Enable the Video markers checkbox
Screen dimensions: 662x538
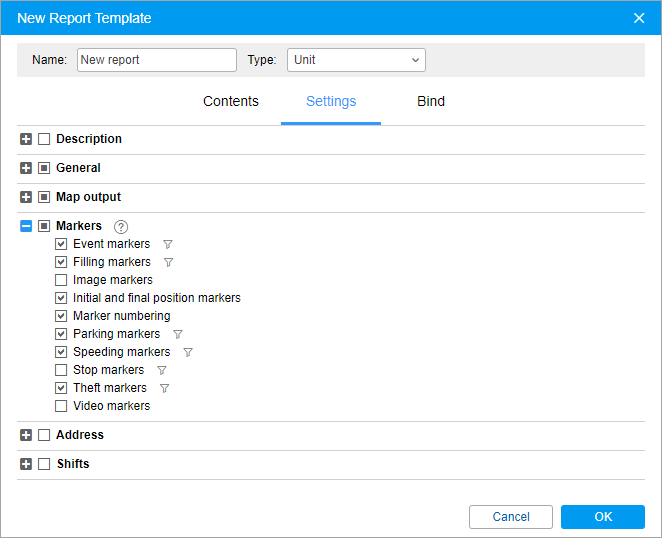click(x=62, y=406)
